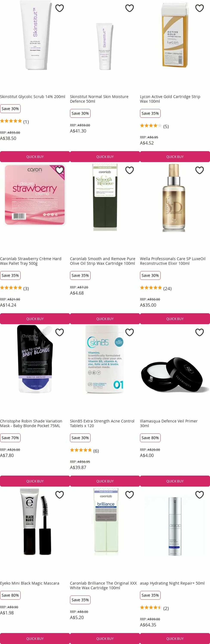The width and height of the screenshot is (210, 644).
Task: Heart the Christophe Robin Baby Blonde mask
Action: point(59,332)
